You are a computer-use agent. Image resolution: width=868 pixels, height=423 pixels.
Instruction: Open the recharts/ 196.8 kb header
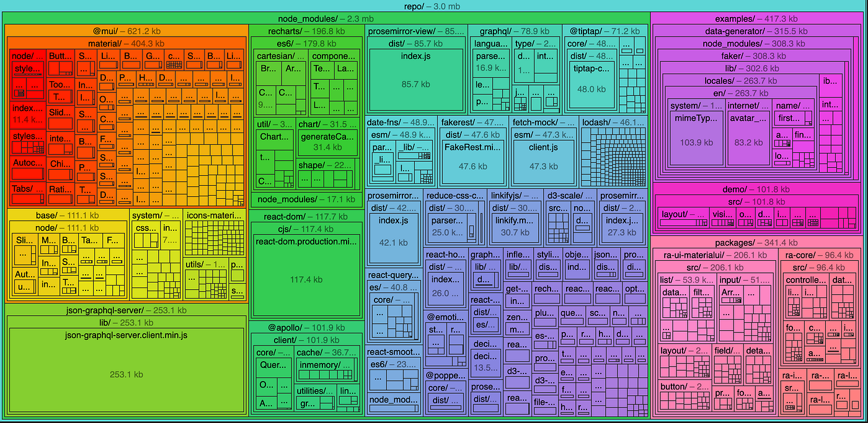306,31
